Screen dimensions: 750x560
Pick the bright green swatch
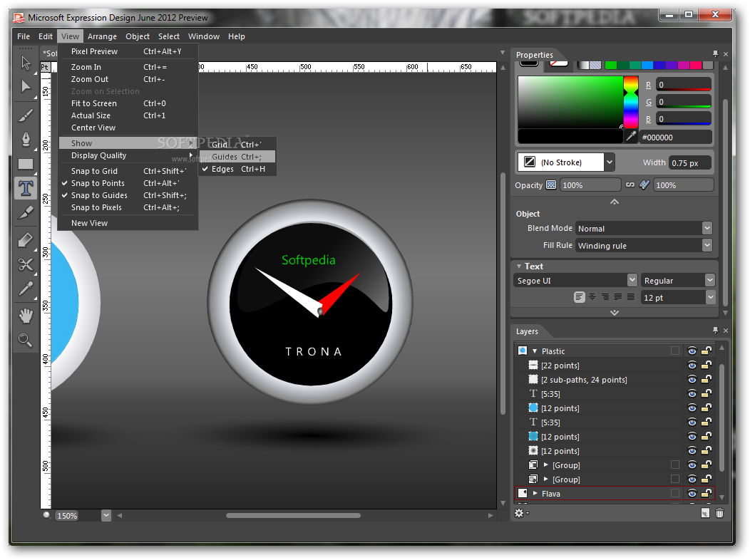610,66
